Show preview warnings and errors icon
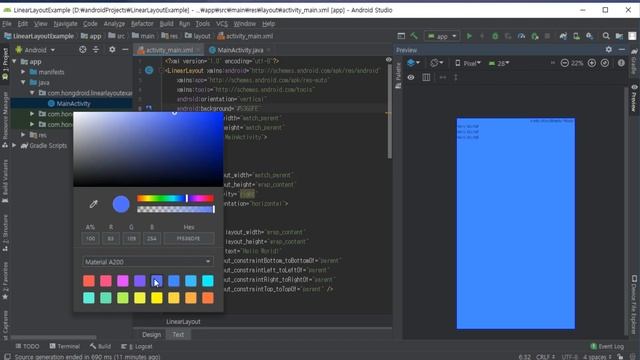The height and width of the screenshot is (360, 640). pos(621,63)
